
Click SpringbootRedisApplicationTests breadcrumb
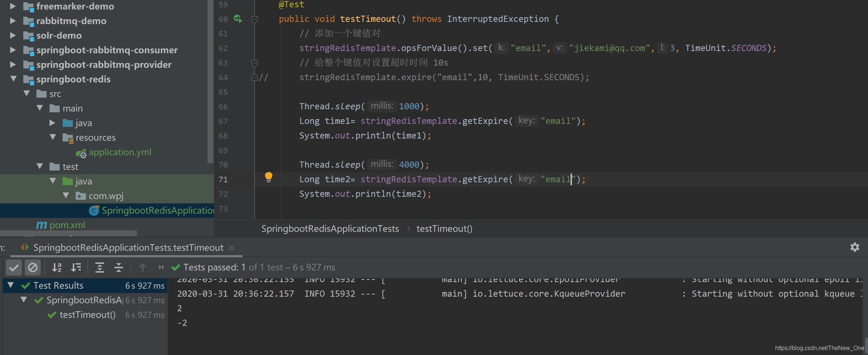(330, 229)
